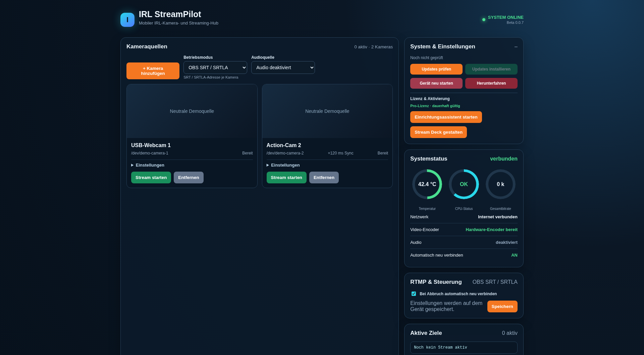The width and height of the screenshot is (644, 355).
Task: Click the Action-Cam 2 preview thumbnail
Action: [x=327, y=111]
